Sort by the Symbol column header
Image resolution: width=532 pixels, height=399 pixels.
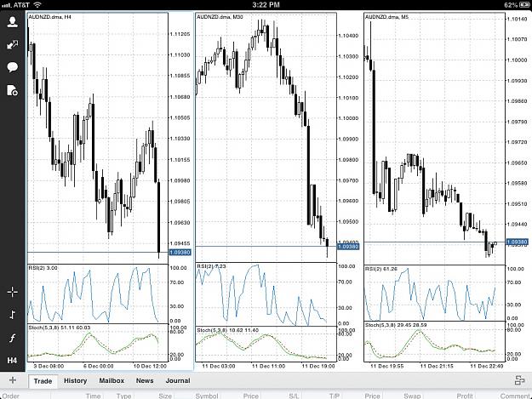coord(207,396)
